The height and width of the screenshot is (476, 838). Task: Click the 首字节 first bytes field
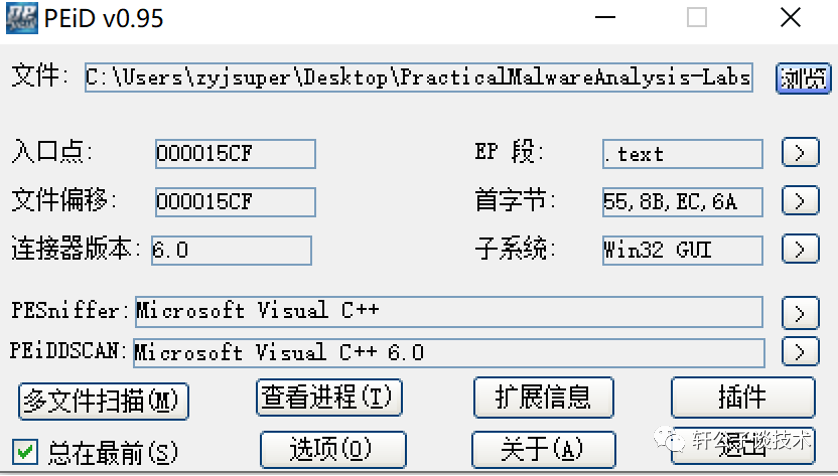682,202
